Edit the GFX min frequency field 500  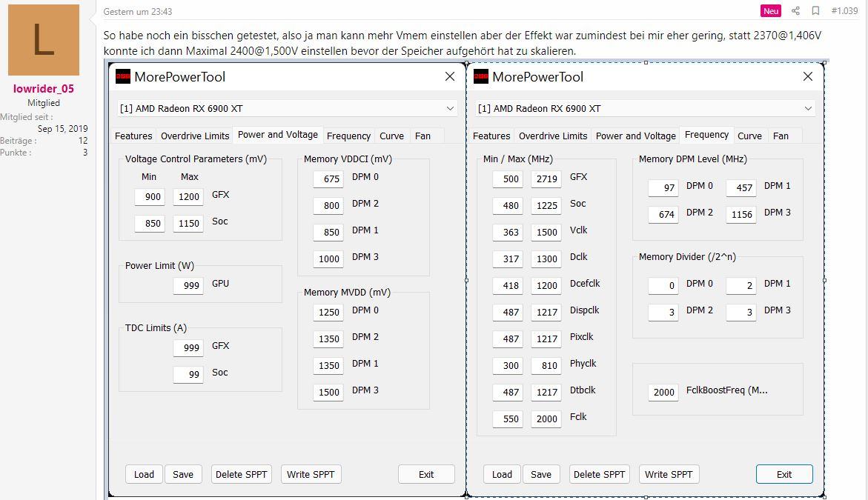(508, 179)
